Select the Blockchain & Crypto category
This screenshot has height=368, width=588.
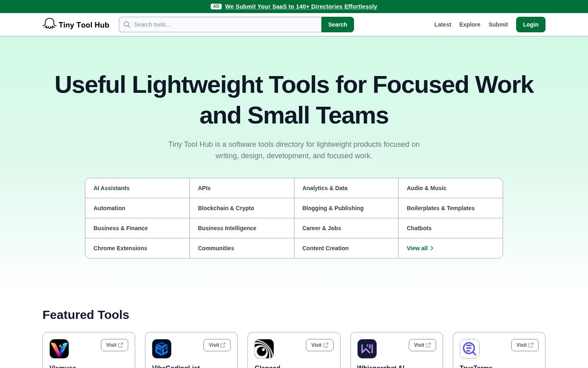click(x=242, y=208)
